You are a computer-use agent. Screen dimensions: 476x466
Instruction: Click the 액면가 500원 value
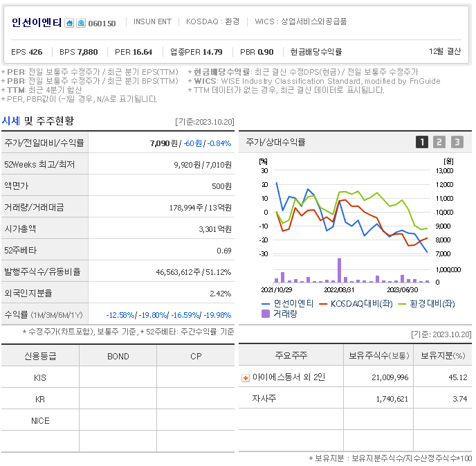pos(221,186)
